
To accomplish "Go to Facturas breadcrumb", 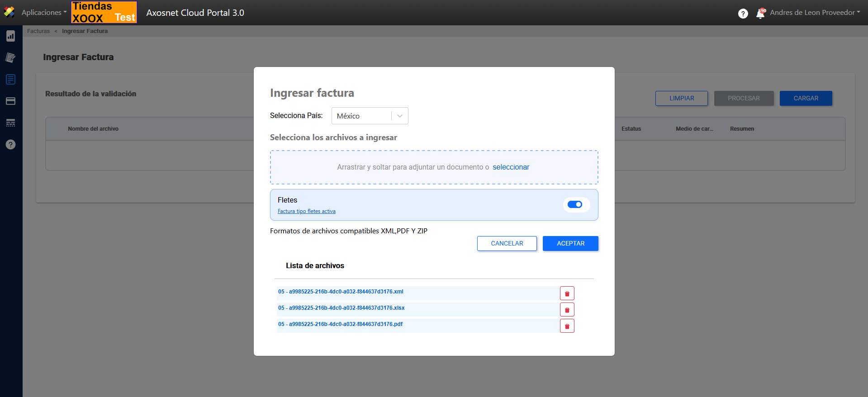I will tap(38, 31).
